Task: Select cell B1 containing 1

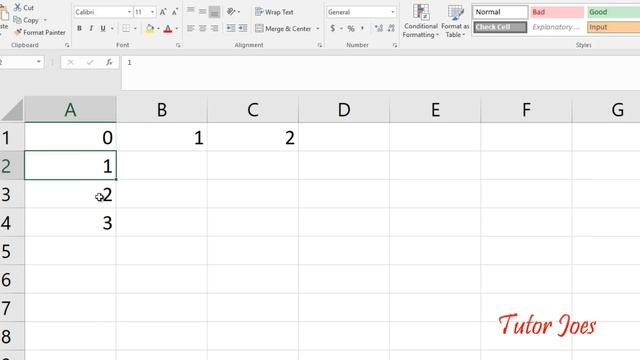Action: [162, 137]
